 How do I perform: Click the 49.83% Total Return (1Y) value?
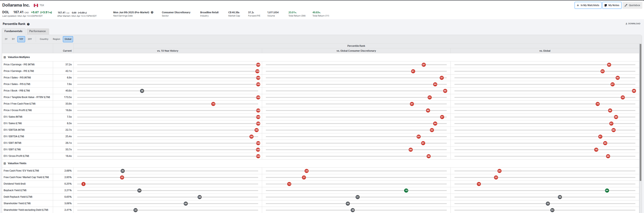point(316,12)
